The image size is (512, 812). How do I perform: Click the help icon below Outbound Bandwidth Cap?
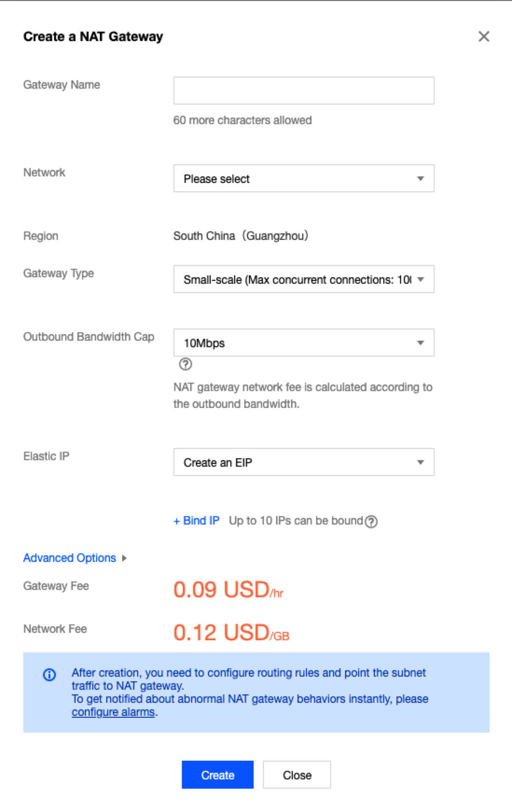[x=186, y=364]
